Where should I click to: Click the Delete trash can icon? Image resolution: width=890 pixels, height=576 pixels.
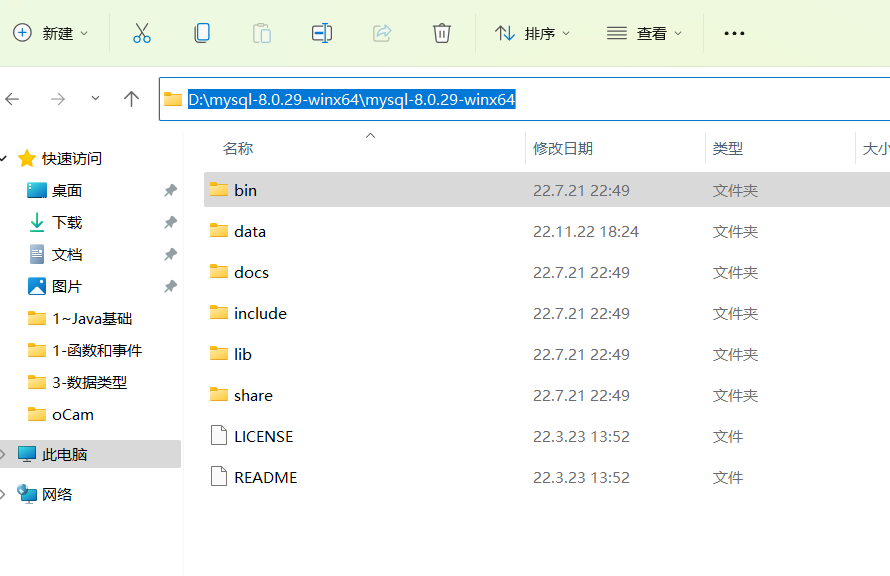442,33
